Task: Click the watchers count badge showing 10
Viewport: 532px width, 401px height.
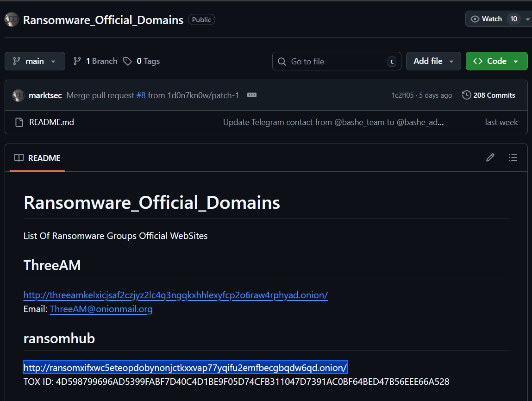Action: [x=513, y=19]
